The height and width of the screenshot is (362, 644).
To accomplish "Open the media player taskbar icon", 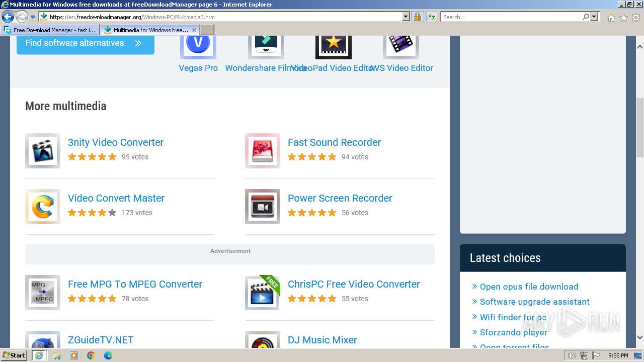I will click(x=74, y=355).
